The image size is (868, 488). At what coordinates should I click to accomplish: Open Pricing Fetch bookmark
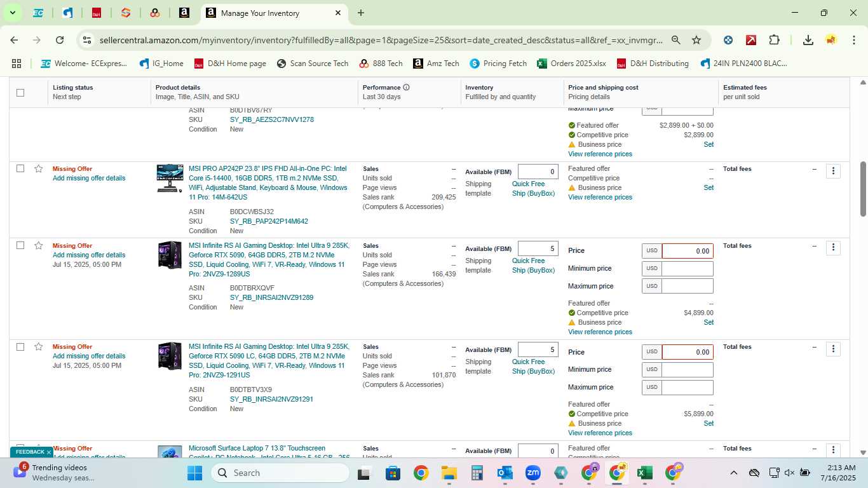click(x=498, y=64)
